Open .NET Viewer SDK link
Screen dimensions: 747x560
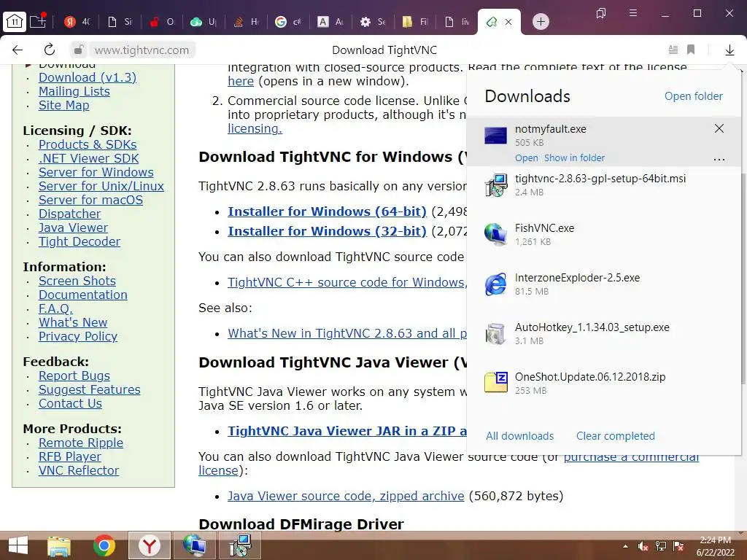[88, 158]
